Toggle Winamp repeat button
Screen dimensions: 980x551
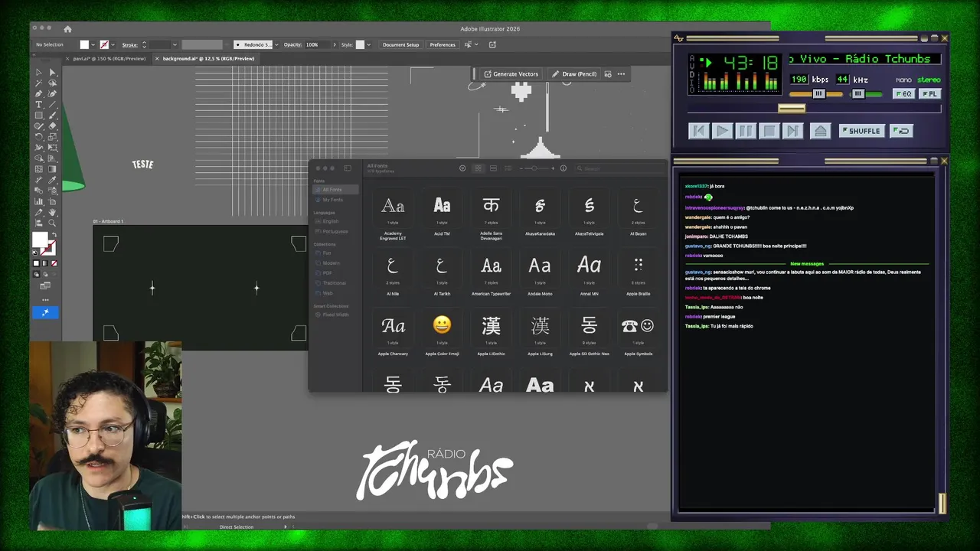pyautogui.click(x=902, y=131)
